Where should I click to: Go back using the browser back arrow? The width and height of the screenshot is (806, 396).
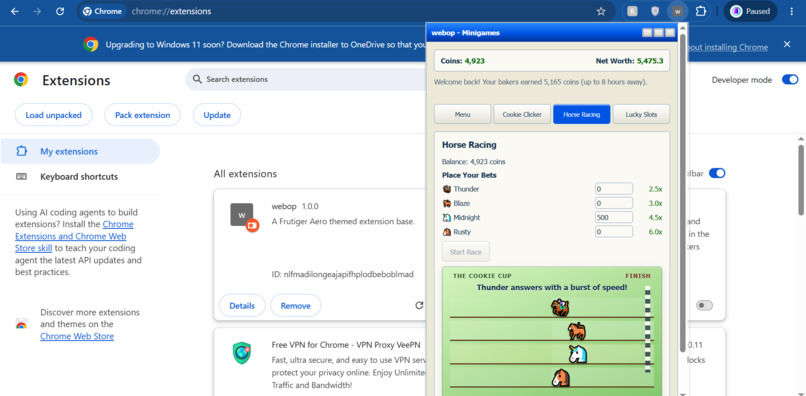coord(14,11)
